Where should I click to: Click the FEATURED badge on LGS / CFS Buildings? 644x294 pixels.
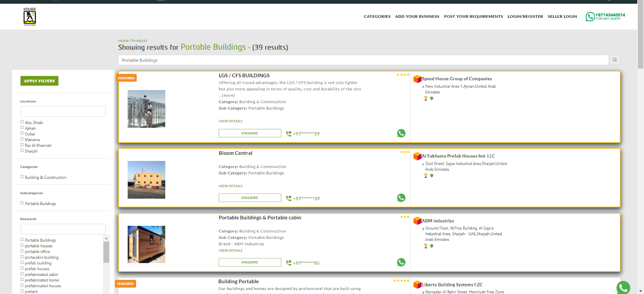tap(126, 78)
